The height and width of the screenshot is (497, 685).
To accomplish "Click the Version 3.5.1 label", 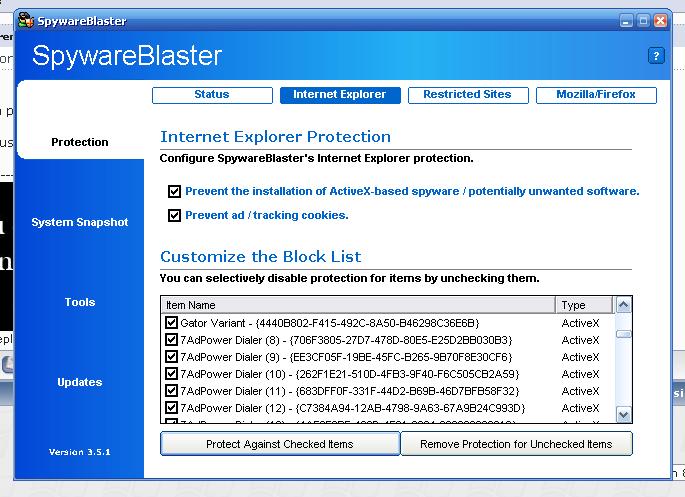I will [x=80, y=452].
